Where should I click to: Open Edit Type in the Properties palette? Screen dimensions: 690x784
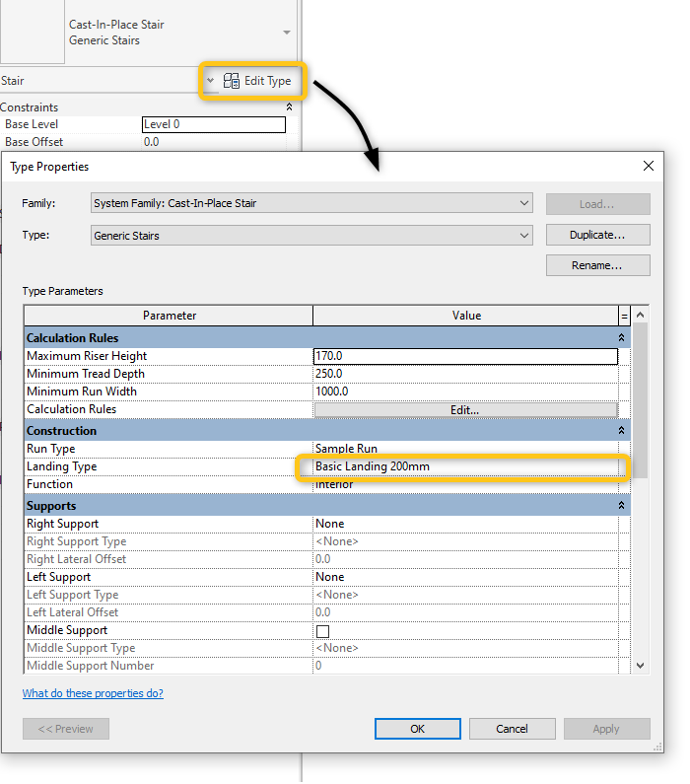257,81
